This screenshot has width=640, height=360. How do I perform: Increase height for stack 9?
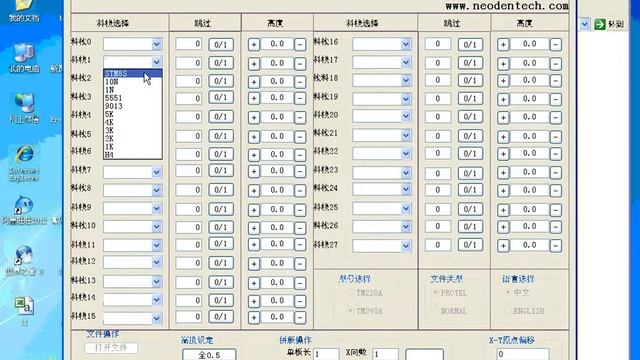254,210
